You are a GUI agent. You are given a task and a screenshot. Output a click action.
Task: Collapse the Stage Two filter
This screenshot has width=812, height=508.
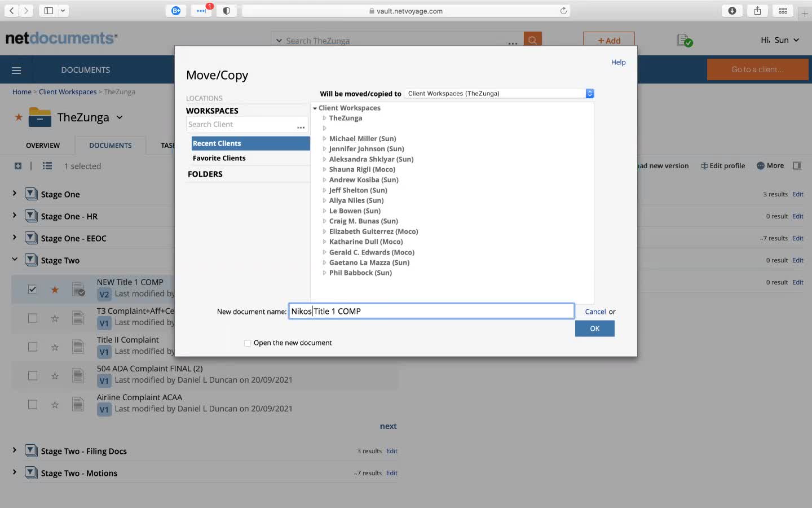pos(14,260)
